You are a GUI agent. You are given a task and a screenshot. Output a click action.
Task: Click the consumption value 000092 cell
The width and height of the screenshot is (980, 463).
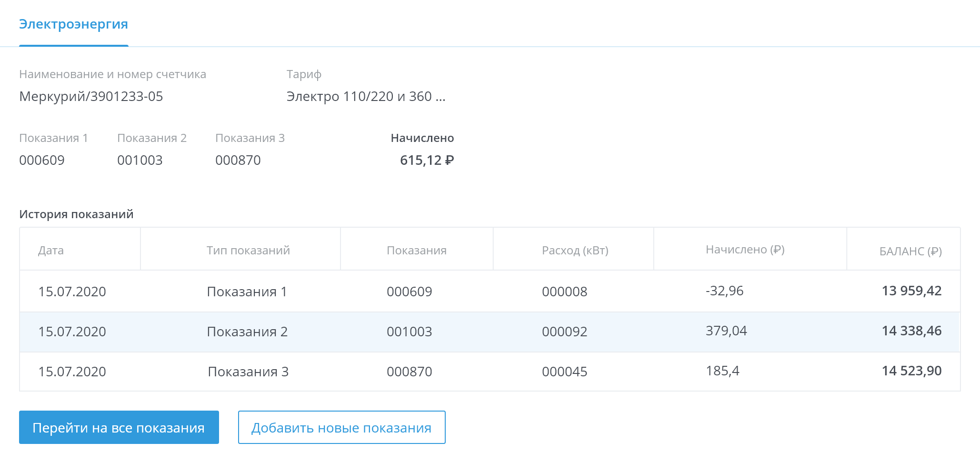pos(564,332)
